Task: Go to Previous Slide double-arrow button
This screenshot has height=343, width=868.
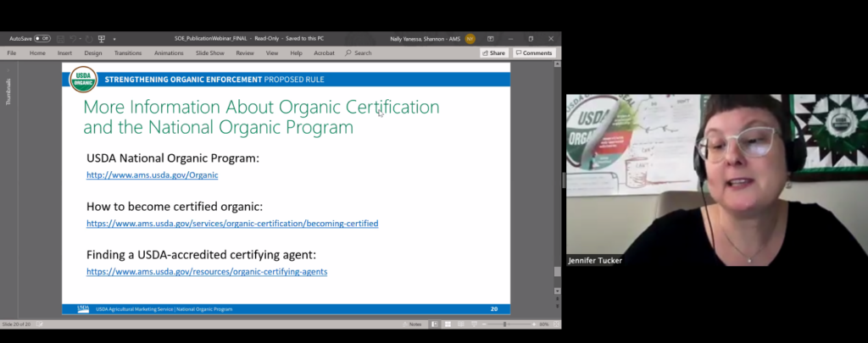Action: [558, 299]
